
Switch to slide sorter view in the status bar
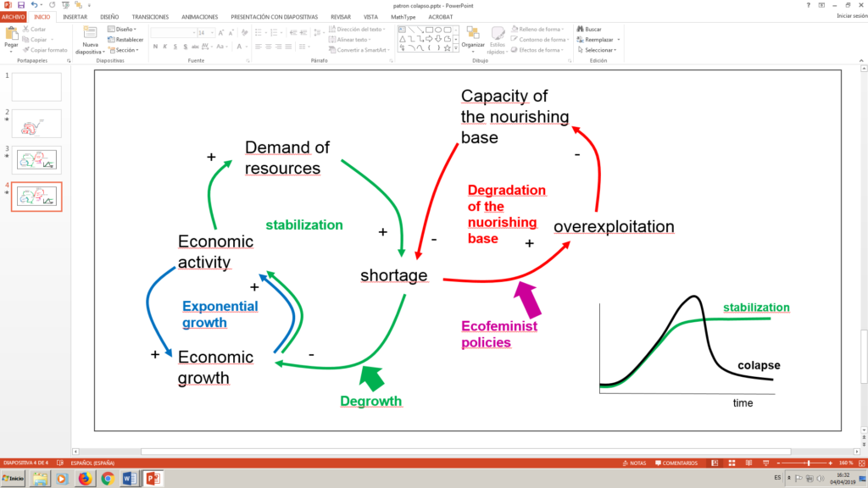point(730,463)
